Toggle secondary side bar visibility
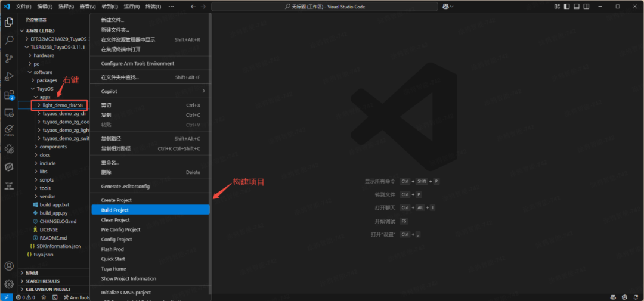 click(x=587, y=7)
